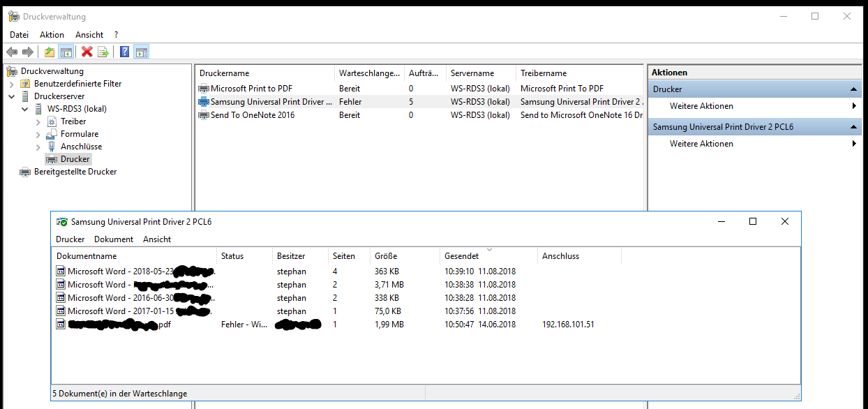Click the Forward arrow toolbar icon
868x409 pixels.
coord(28,52)
